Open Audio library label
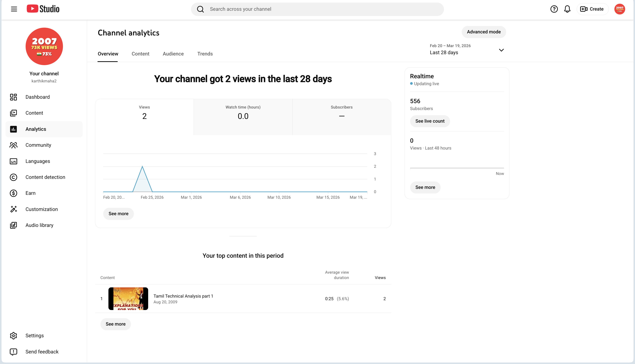Viewport: 635px width, 364px height. pos(39,225)
